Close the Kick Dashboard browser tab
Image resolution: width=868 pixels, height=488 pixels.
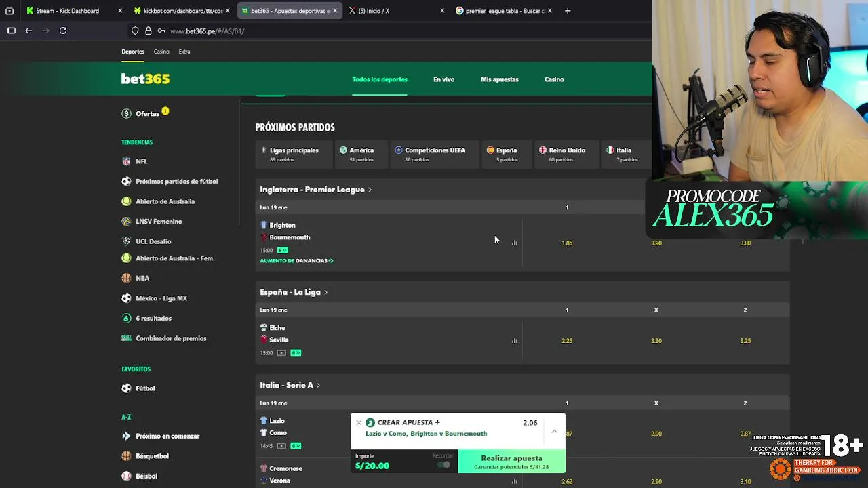pyautogui.click(x=120, y=11)
